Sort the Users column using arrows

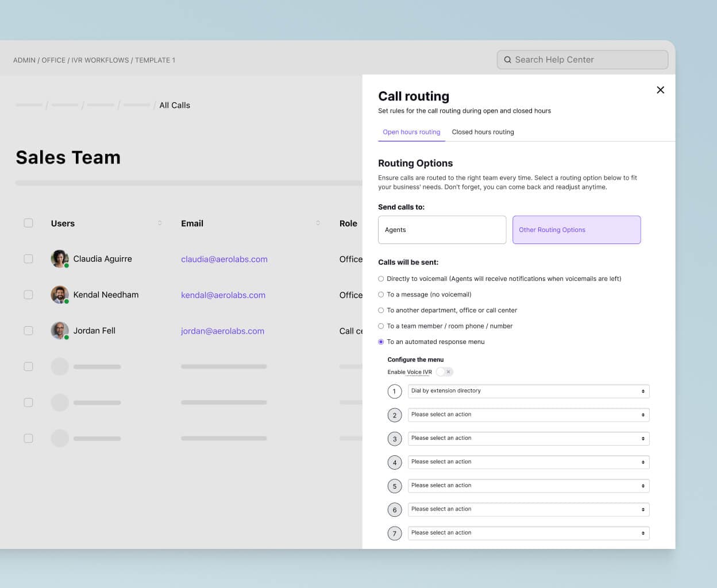160,223
